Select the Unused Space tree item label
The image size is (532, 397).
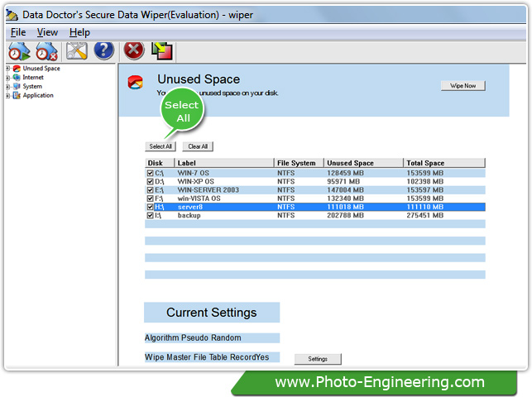tap(41, 69)
